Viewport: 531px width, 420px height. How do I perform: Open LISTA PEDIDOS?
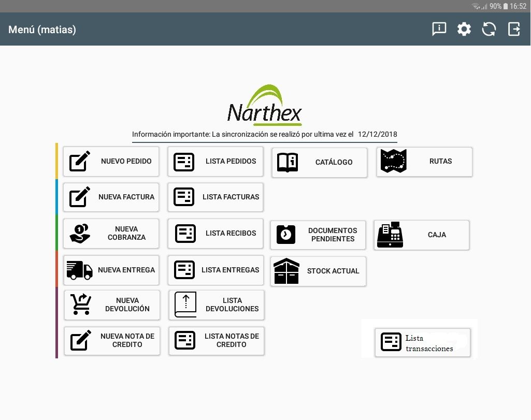[x=216, y=162]
